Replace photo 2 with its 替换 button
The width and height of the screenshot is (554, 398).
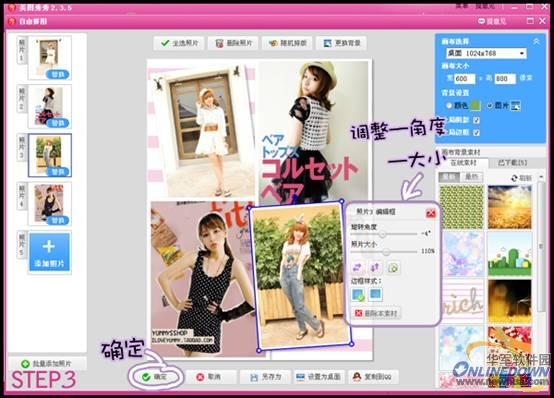(58, 123)
